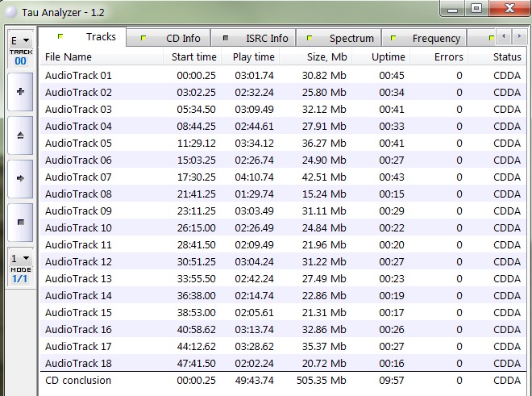The width and height of the screenshot is (532, 396).
Task: Open the drive letter E dropdown
Action: point(19,40)
